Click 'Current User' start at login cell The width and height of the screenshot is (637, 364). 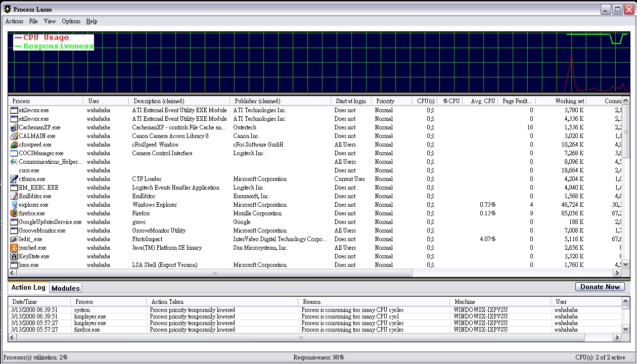click(x=350, y=179)
